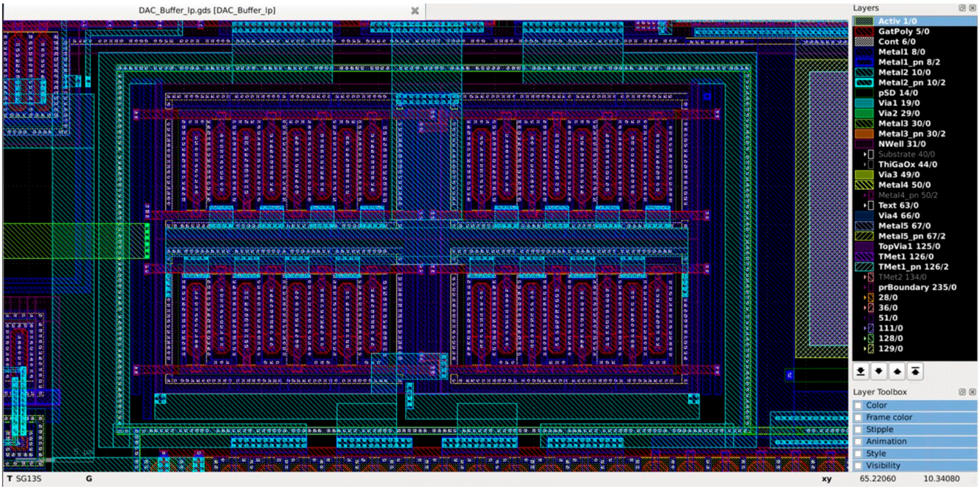Select the Metal2 10/0 layer entry
980x489 pixels.
click(x=904, y=73)
